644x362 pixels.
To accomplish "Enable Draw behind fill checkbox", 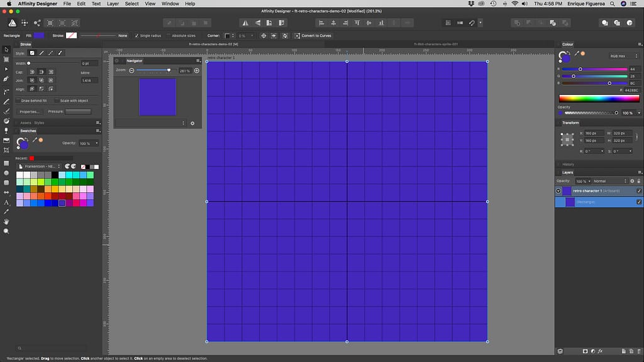I will [x=18, y=101].
